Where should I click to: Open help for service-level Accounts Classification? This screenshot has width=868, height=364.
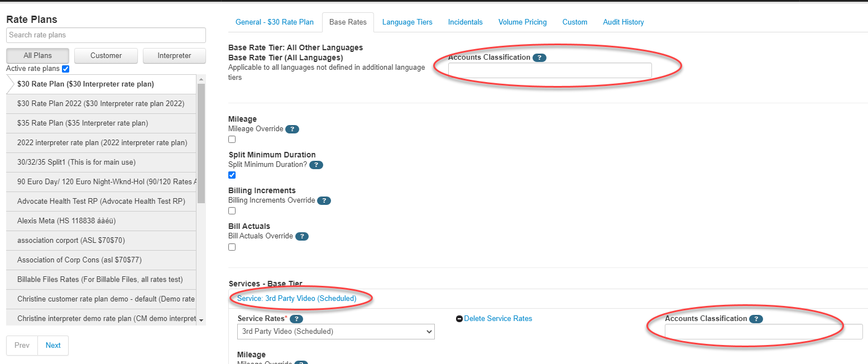point(756,318)
